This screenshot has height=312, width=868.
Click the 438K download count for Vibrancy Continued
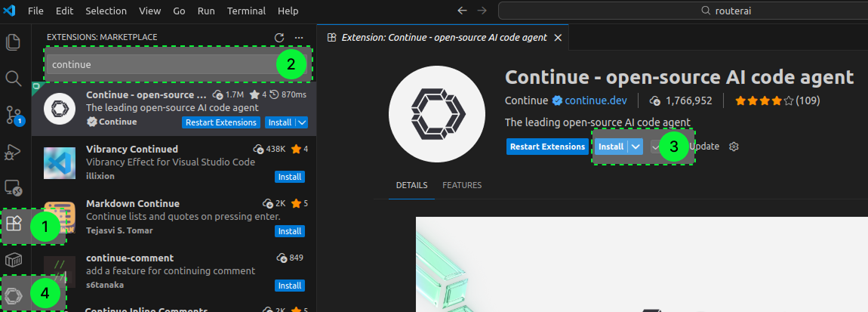[269, 149]
